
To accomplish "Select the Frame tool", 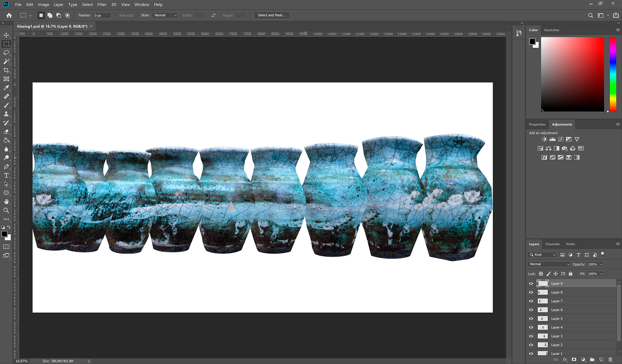I will click(x=6, y=79).
